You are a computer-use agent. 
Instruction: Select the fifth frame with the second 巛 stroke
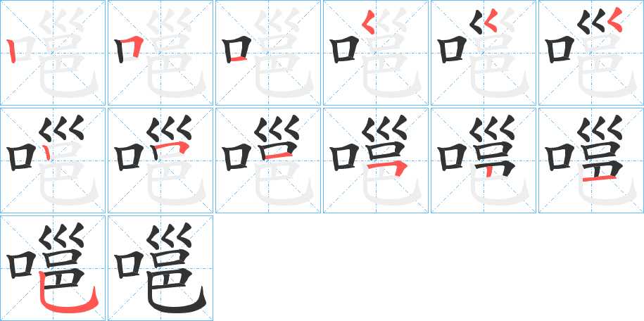(484, 53)
